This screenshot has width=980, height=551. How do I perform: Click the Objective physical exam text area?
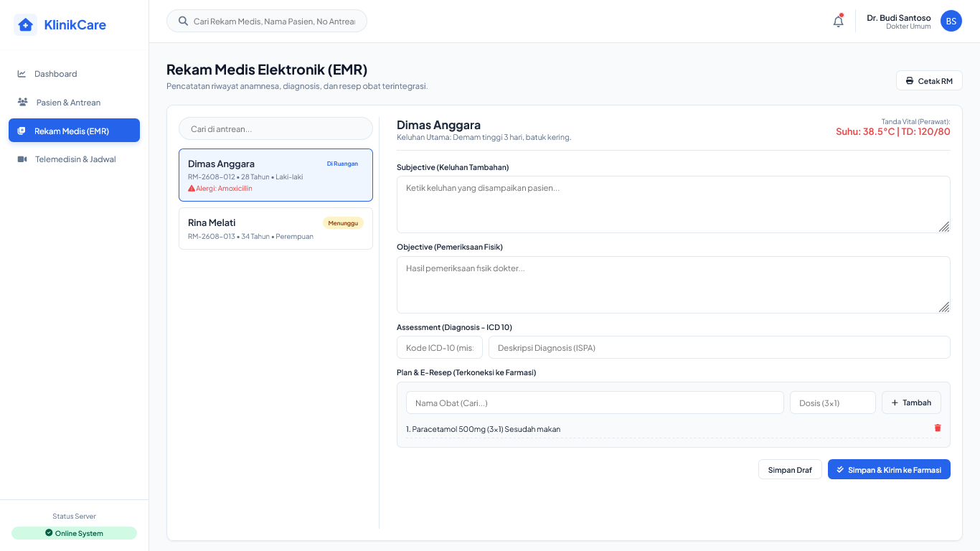pos(674,285)
